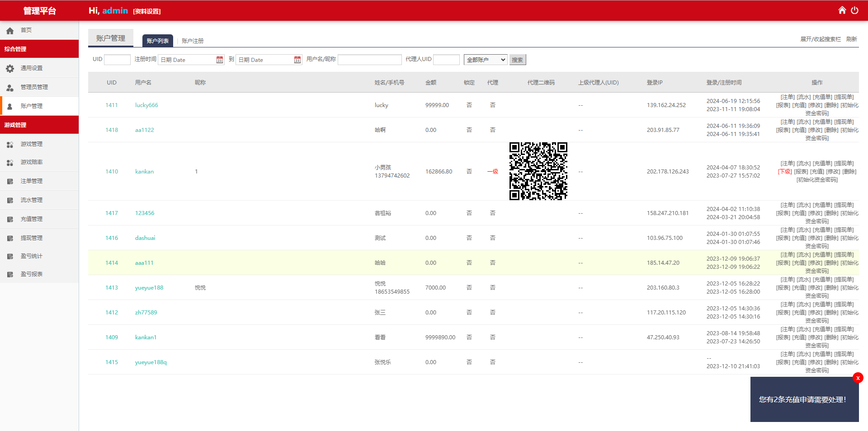Toggle search bar via 展开/收起搜索栏
This screenshot has width=868, height=431.
click(x=820, y=39)
